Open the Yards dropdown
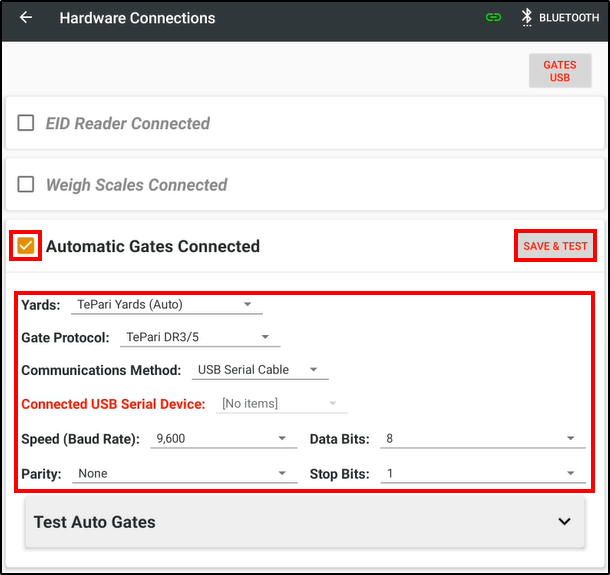Screen dimensions: 610x575 click(x=167, y=305)
